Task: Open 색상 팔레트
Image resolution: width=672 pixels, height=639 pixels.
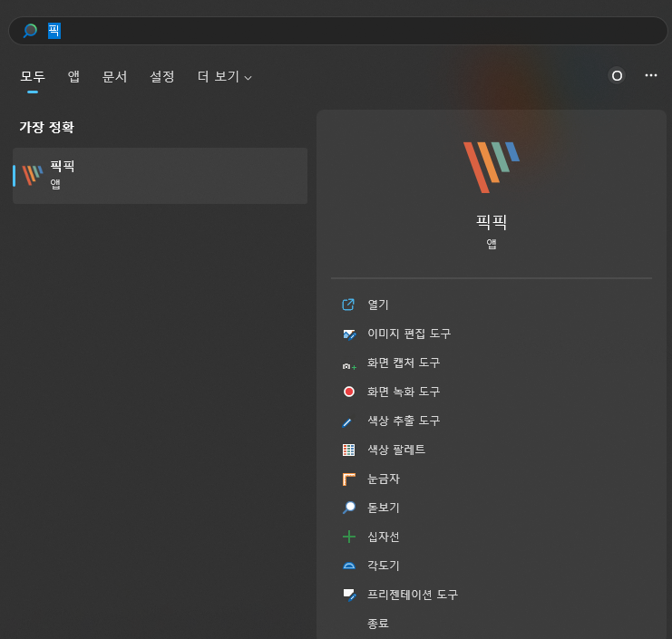Action: pyautogui.click(x=396, y=450)
